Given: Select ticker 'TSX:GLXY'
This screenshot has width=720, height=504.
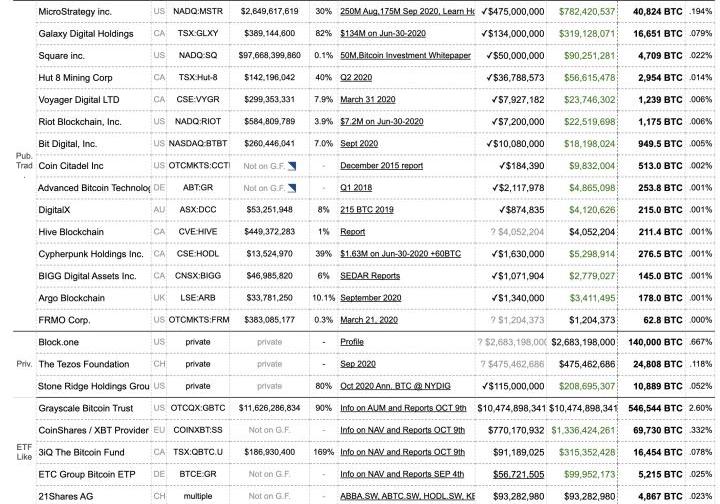Looking at the screenshot, I should click(x=198, y=33).
